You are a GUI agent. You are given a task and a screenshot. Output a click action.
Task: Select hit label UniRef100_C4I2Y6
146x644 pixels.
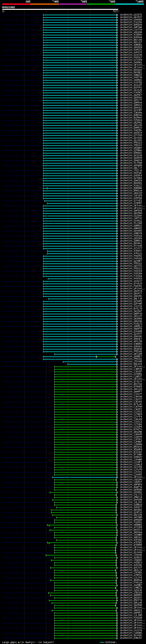pos(131,630)
